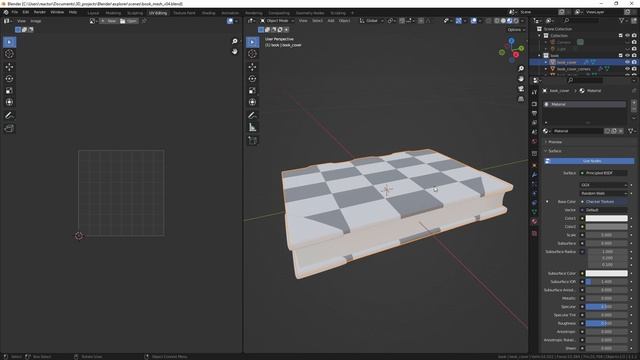
Task: Select the Measure tool in 3D viewport
Action: 252,127
